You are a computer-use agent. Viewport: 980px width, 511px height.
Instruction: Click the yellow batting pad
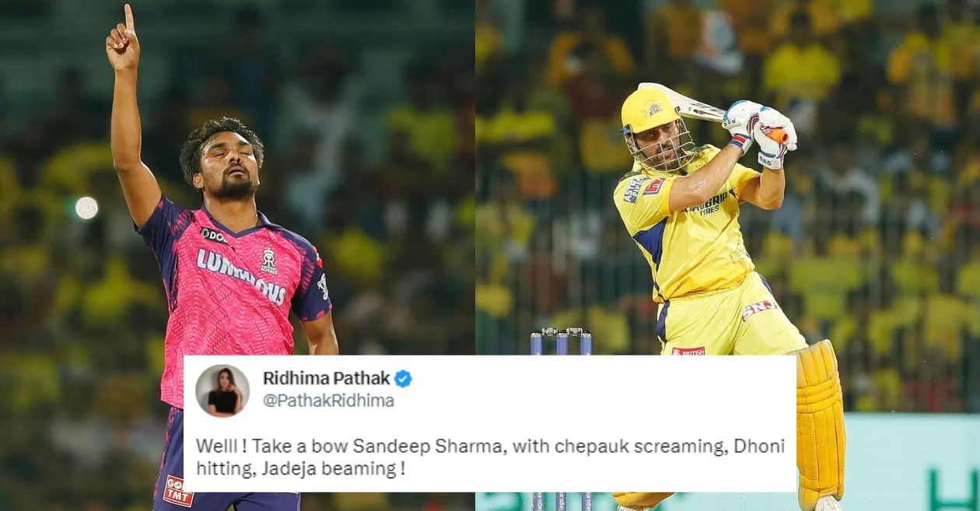pos(817,425)
